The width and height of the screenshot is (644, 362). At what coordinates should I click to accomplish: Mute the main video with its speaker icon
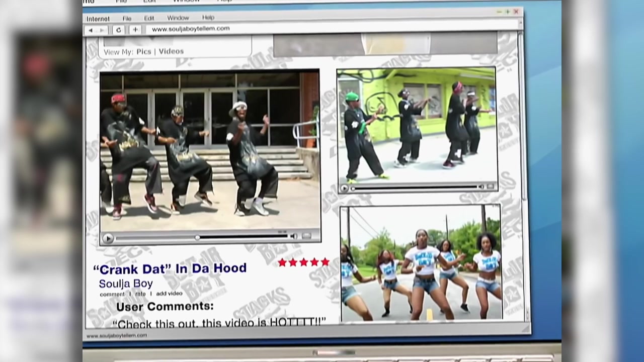pyautogui.click(x=293, y=236)
